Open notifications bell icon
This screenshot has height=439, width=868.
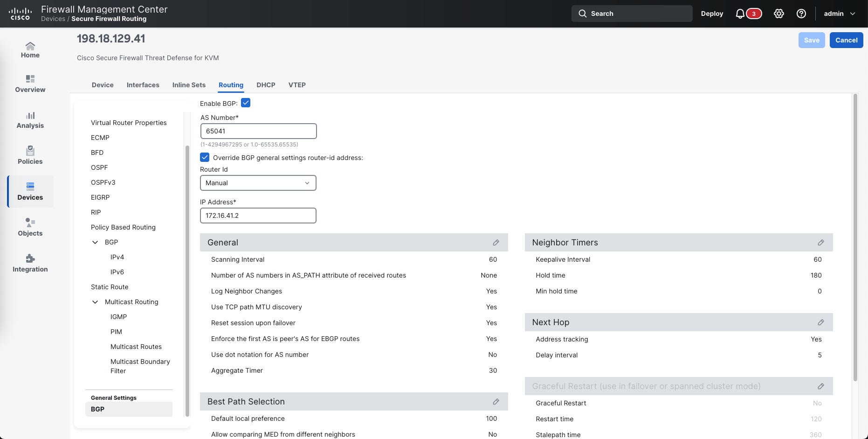pyautogui.click(x=740, y=14)
